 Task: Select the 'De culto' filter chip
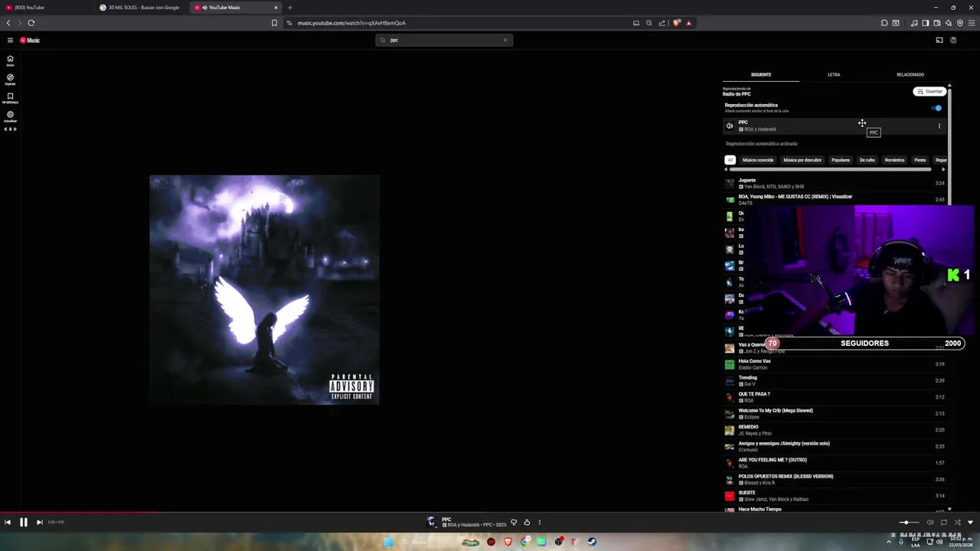[867, 160]
